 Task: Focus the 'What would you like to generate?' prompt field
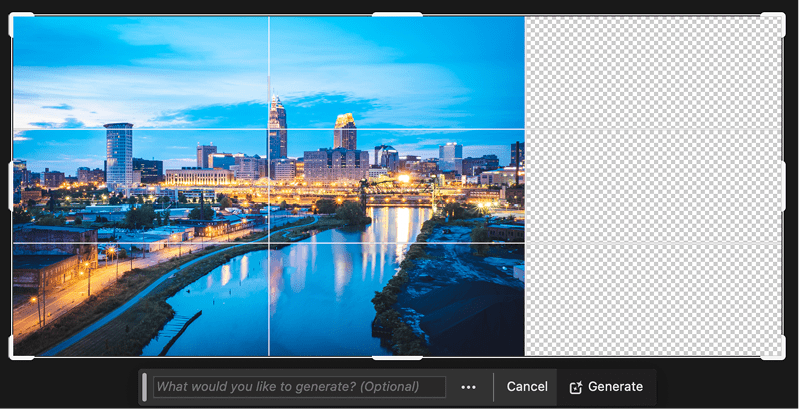pos(299,387)
